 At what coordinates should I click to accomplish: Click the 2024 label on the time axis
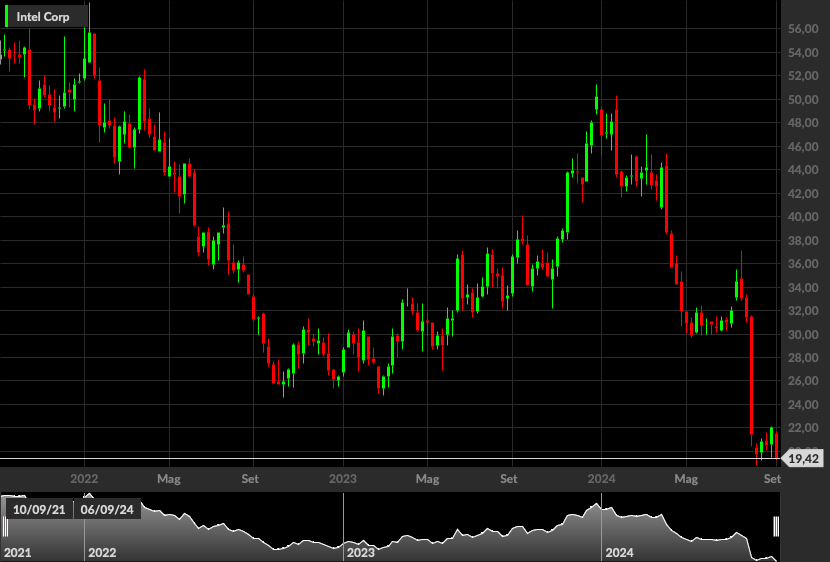[x=601, y=479]
